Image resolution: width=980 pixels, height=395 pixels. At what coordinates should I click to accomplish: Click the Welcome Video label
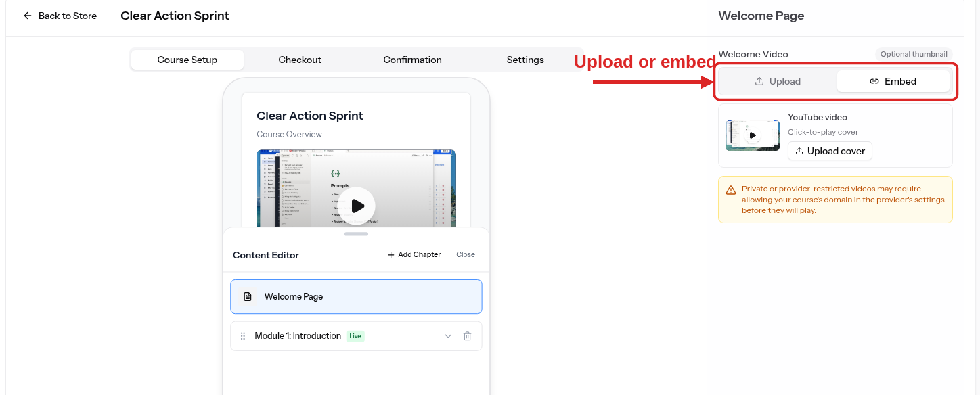[753, 54]
